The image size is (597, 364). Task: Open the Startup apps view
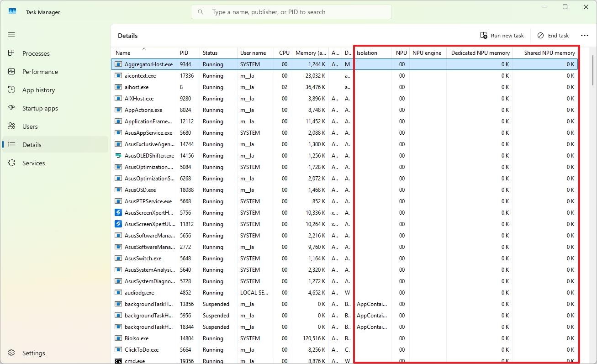tap(41, 108)
